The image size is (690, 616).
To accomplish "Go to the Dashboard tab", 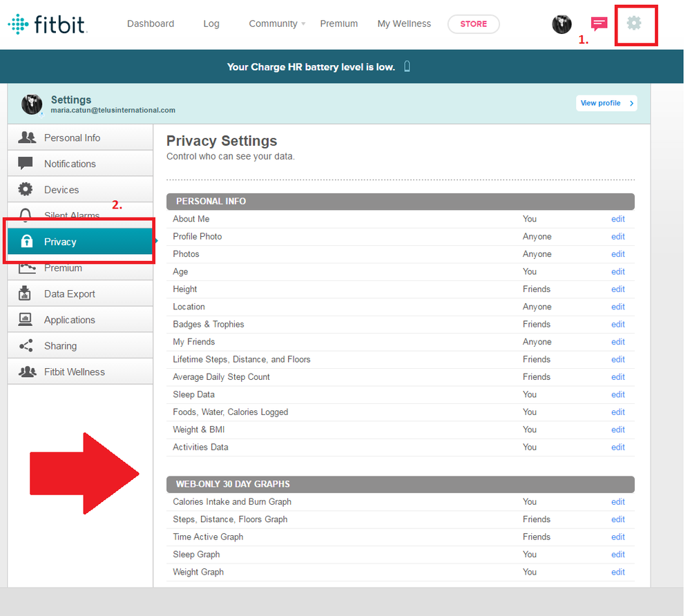I will click(x=151, y=23).
